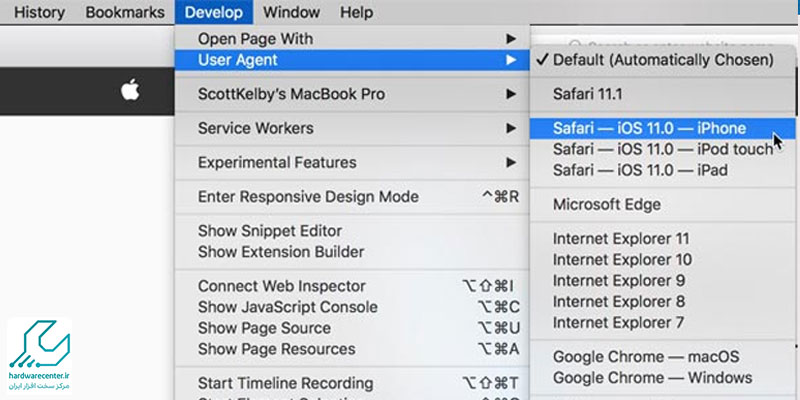This screenshot has width=800, height=400.
Task: Expand the Open Page With submenu
Action: pos(352,39)
